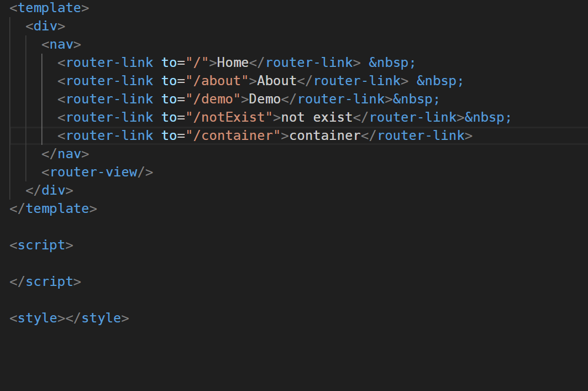Click the closing nav tag

pos(65,154)
